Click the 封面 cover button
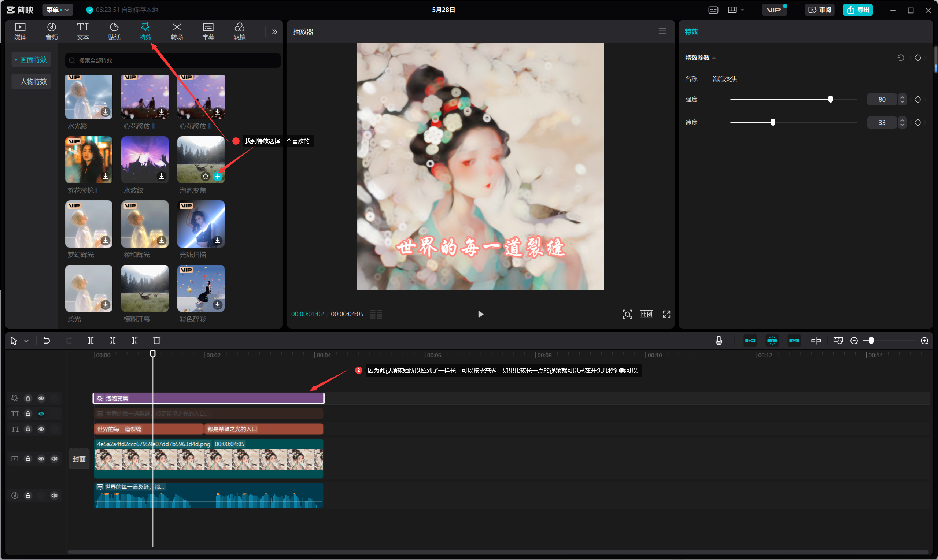The width and height of the screenshot is (938, 560). (x=79, y=459)
